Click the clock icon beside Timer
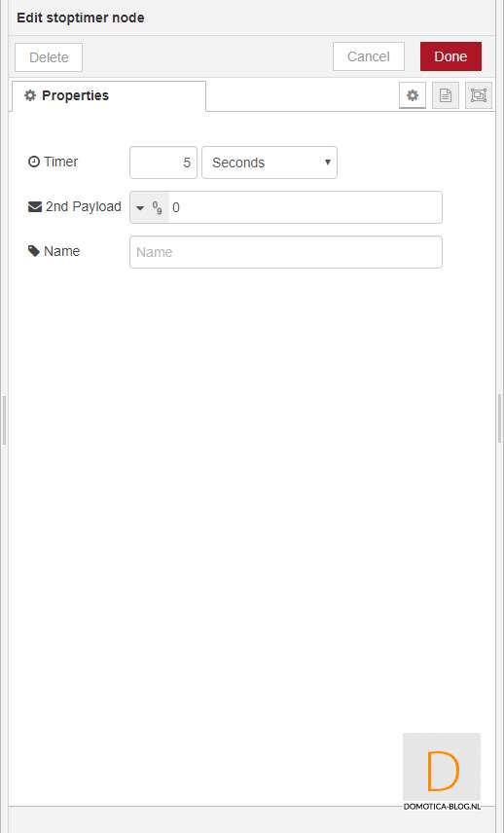This screenshot has width=504, height=833. point(34,162)
